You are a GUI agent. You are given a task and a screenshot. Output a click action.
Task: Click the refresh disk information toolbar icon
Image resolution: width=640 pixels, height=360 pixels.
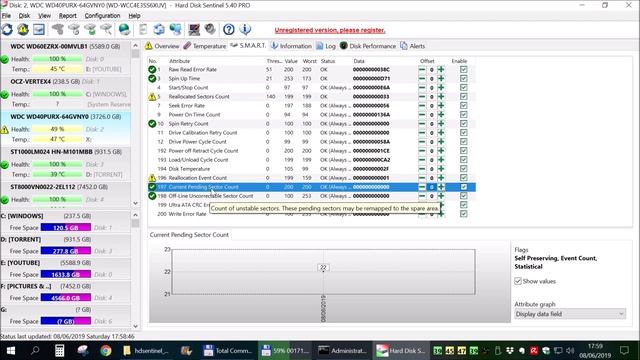[x=7, y=29]
